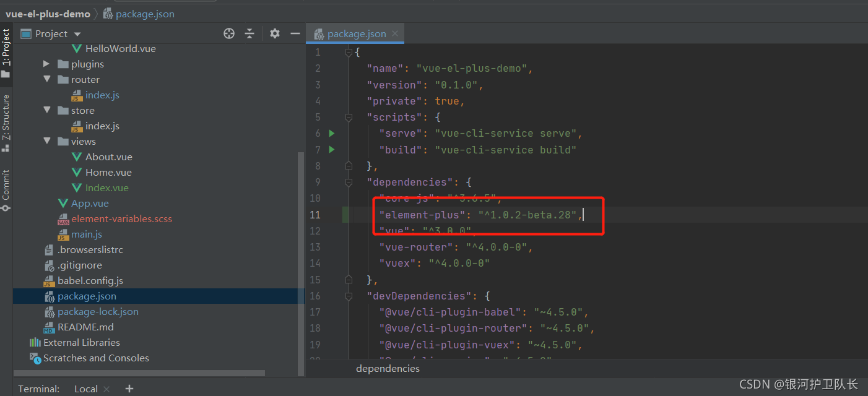Open About.vue file
This screenshot has height=396, width=868.
(108, 157)
